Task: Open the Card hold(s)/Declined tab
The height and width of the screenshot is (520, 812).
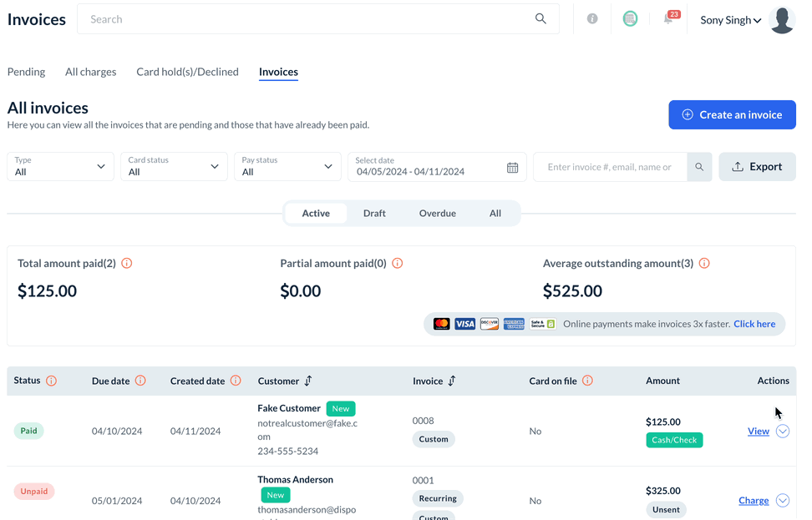Action: point(187,72)
